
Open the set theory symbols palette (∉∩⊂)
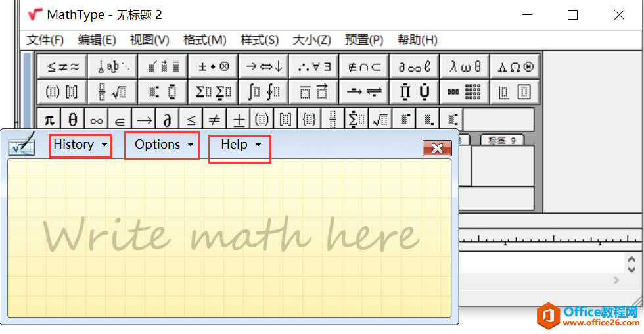pos(364,66)
